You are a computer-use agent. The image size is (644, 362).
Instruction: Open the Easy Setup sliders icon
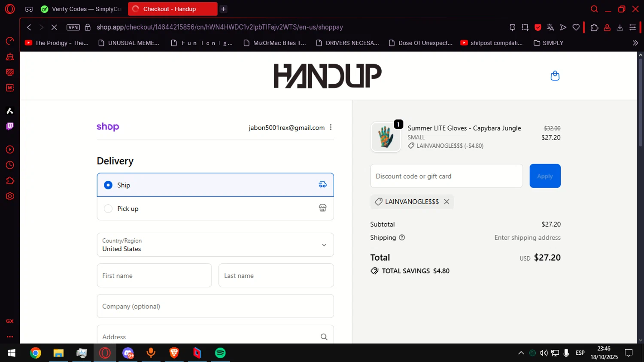point(632,27)
